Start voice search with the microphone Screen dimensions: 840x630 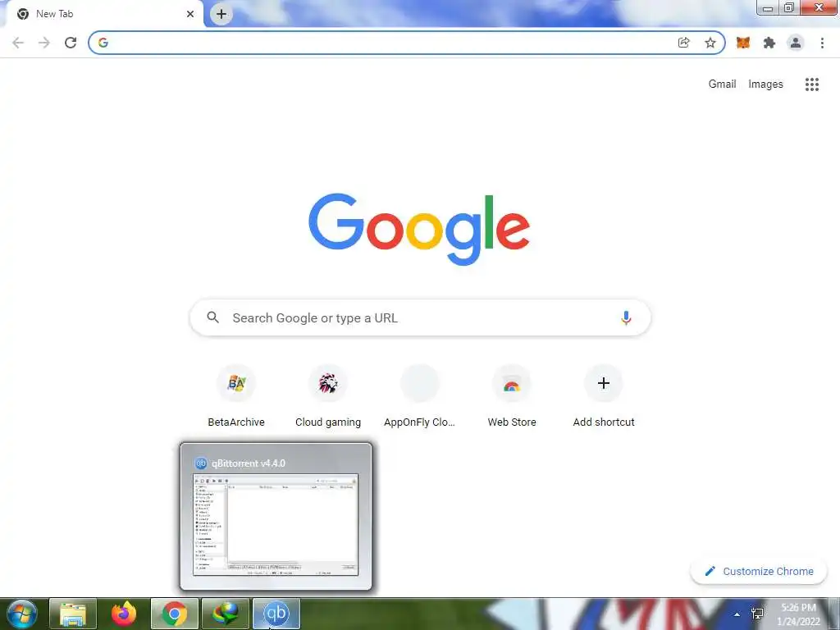pyautogui.click(x=626, y=318)
